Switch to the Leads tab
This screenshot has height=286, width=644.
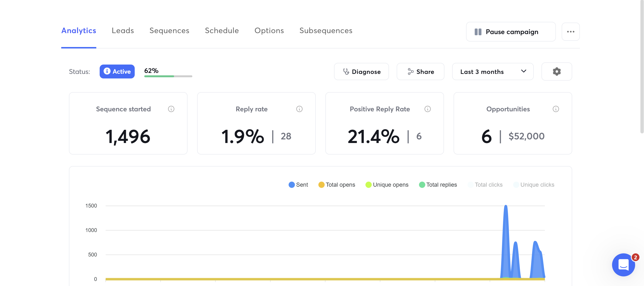click(x=122, y=30)
